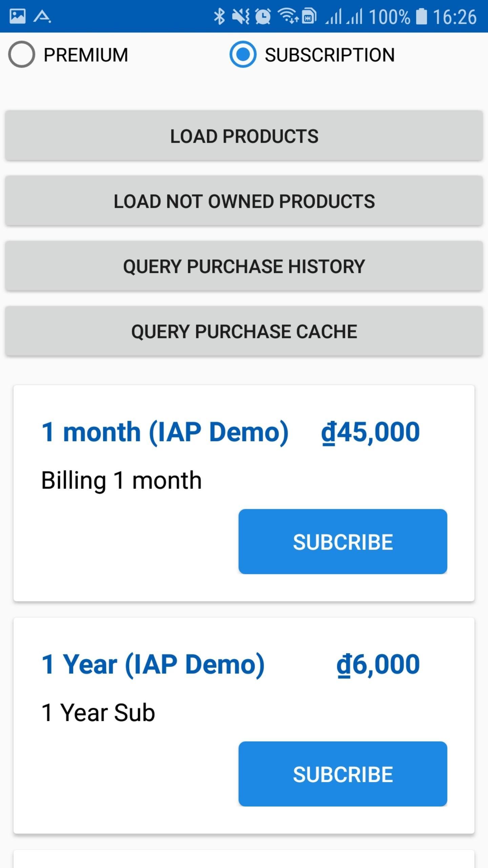This screenshot has height=868, width=488.
Task: Tap the battery status icon
Action: (x=422, y=16)
